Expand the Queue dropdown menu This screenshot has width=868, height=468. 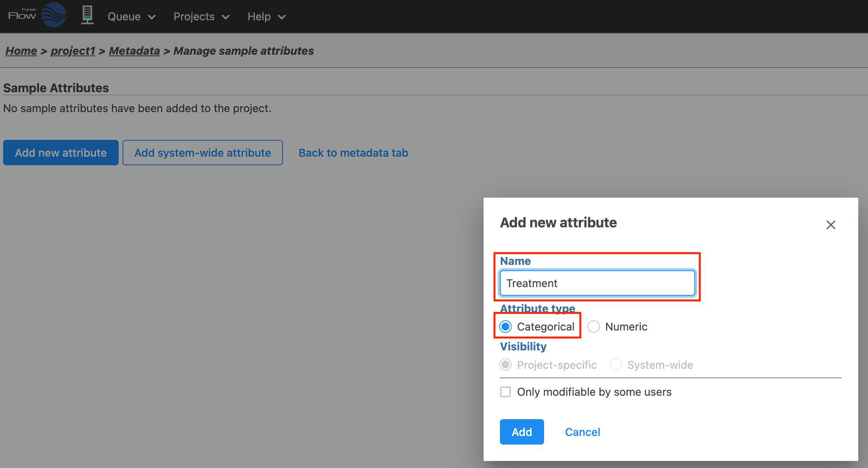(x=132, y=17)
